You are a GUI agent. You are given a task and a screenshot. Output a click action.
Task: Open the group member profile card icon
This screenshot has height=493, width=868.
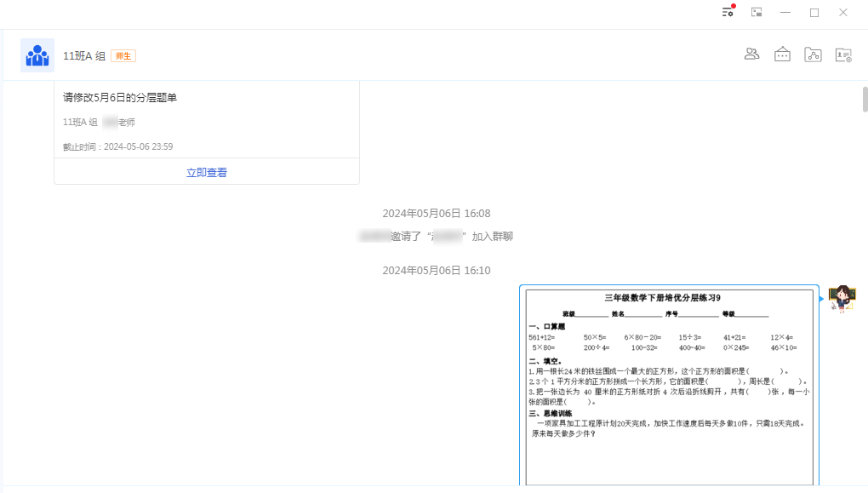click(x=842, y=53)
